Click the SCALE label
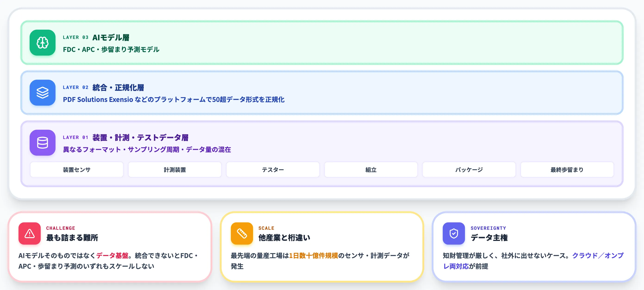 pos(266,228)
